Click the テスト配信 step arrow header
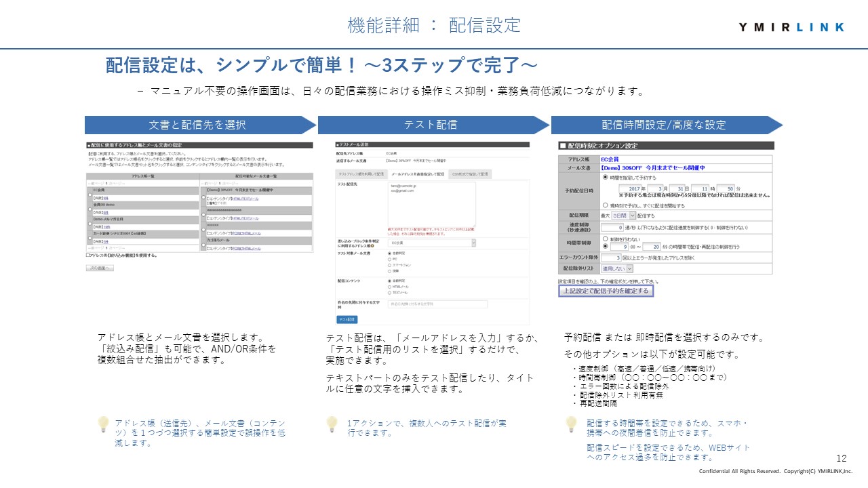This screenshot has height=488, width=868. coord(433,125)
